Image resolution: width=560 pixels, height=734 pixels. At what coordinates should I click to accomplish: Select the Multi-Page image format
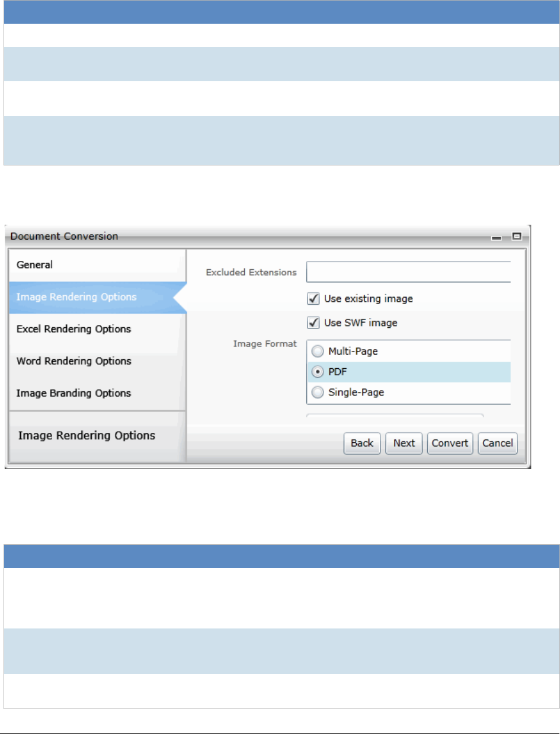point(319,352)
